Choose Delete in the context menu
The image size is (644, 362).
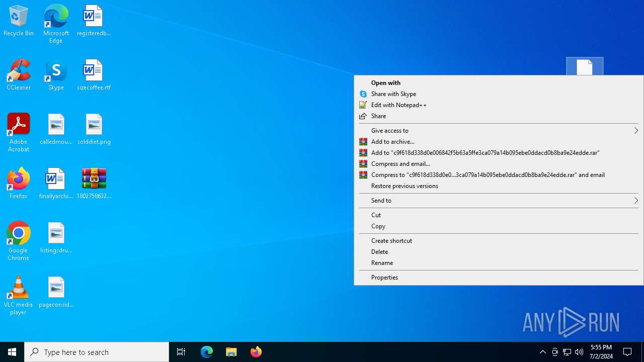click(x=499, y=252)
